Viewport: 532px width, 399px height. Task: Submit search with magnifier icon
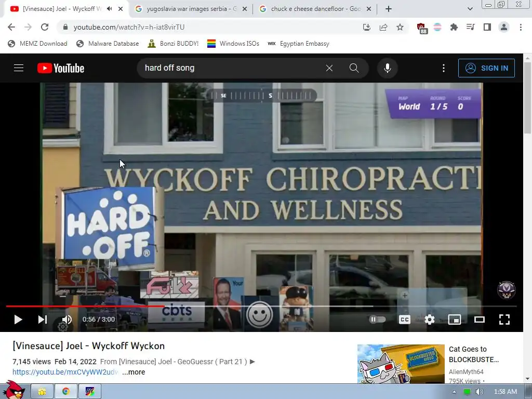click(354, 68)
